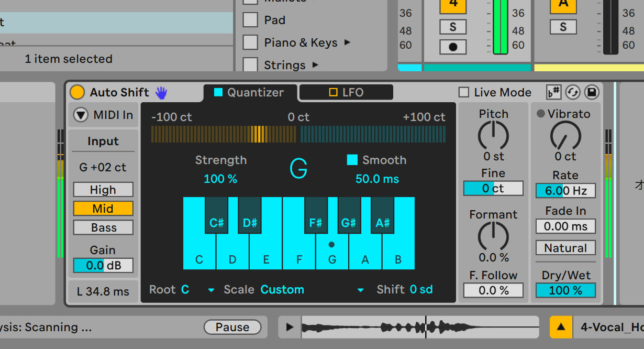Select the Mid input range
Screen dimensions: 644x349
[x=103, y=209]
